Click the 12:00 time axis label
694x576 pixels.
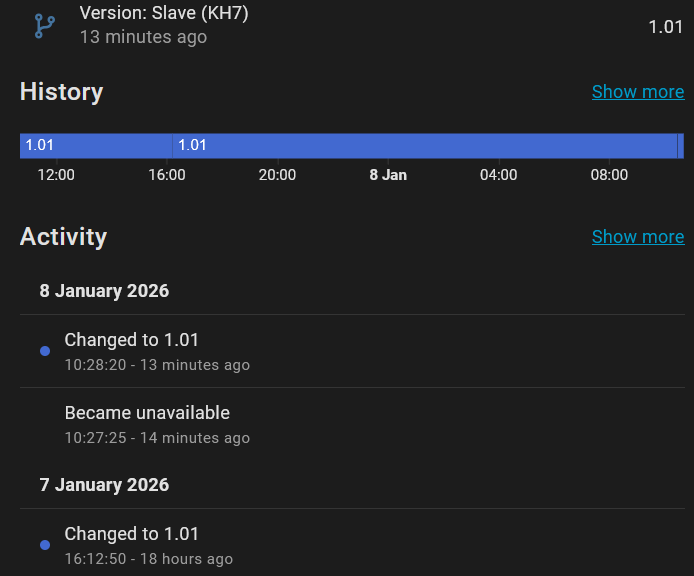click(x=56, y=175)
